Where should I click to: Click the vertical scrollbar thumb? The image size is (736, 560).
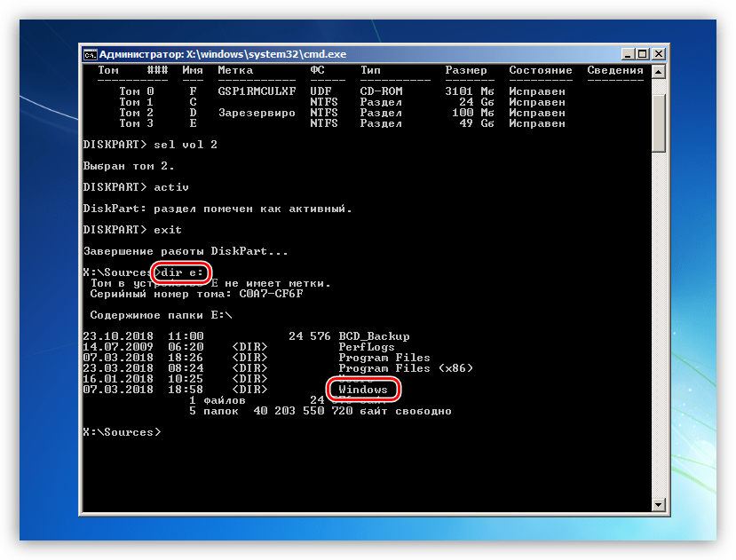pos(659,122)
